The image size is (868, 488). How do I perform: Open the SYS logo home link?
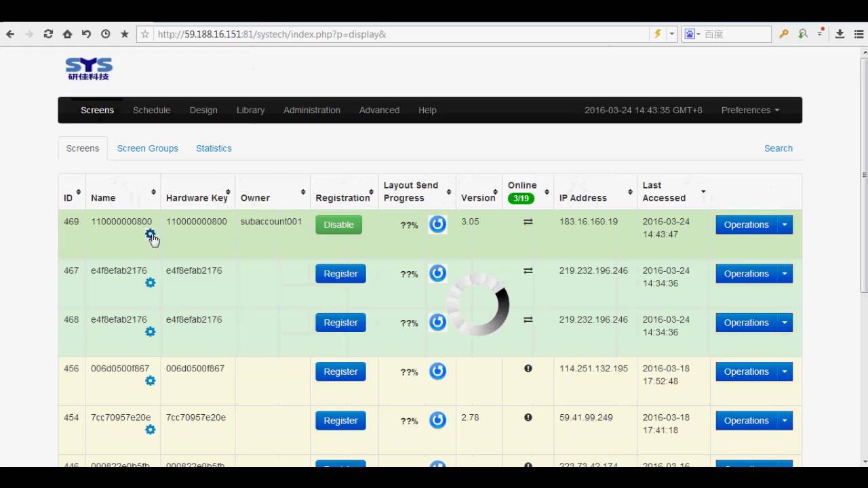click(89, 68)
